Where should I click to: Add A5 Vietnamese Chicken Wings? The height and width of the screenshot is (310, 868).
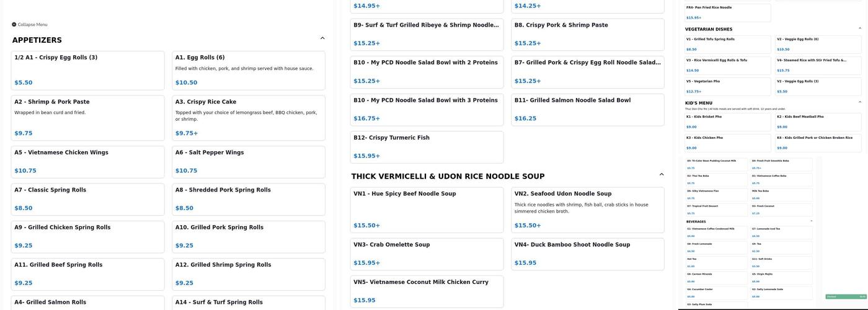coord(88,162)
